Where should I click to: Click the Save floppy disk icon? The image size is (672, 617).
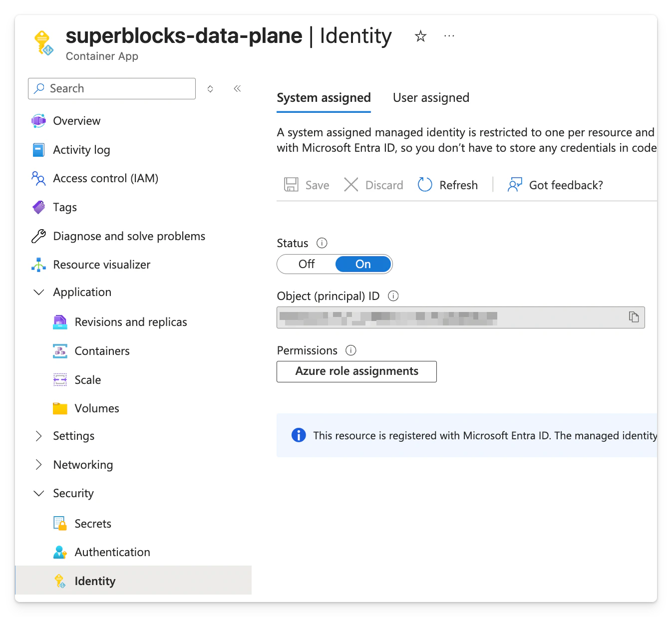coord(291,185)
